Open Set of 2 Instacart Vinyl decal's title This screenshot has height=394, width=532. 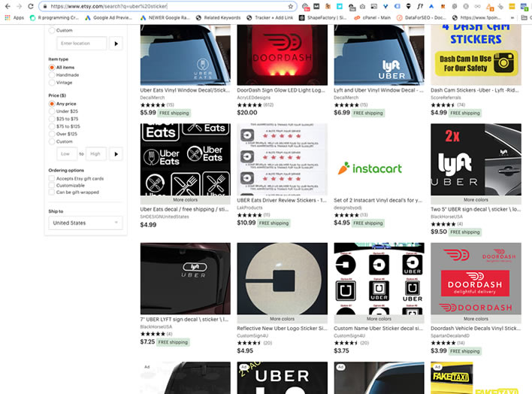(378, 201)
